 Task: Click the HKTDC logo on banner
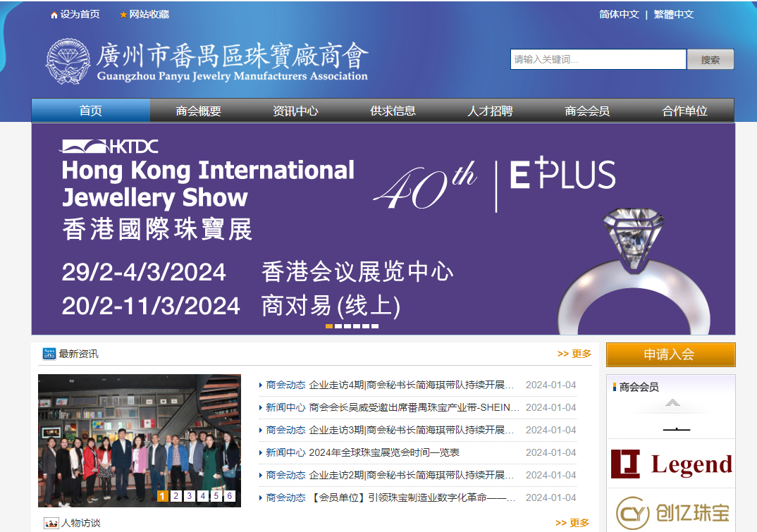pos(109,147)
